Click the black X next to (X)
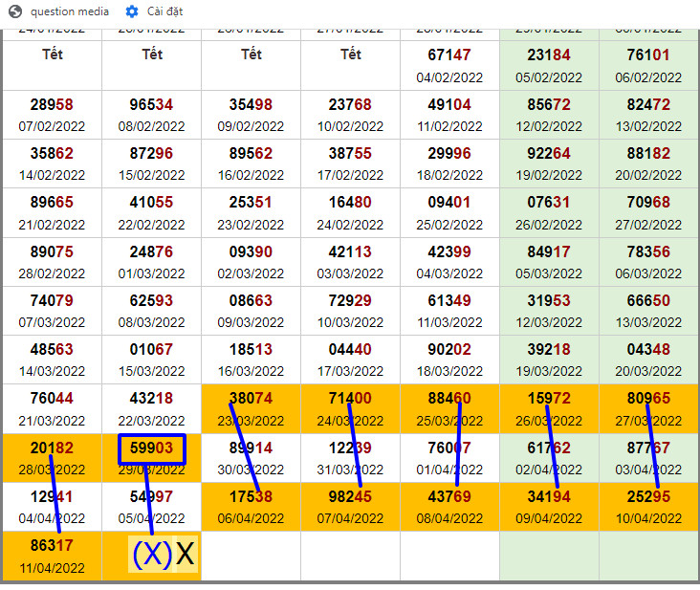The image size is (700, 590). click(186, 555)
